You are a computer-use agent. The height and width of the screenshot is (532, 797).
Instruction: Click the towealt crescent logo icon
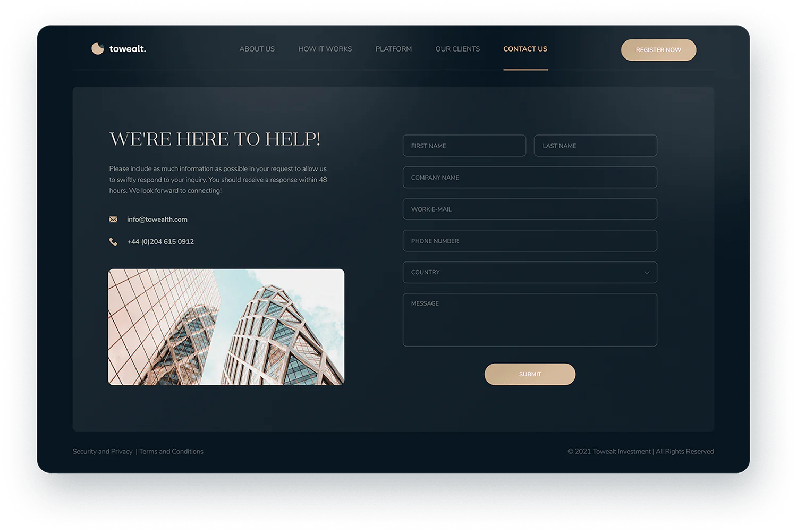98,48
